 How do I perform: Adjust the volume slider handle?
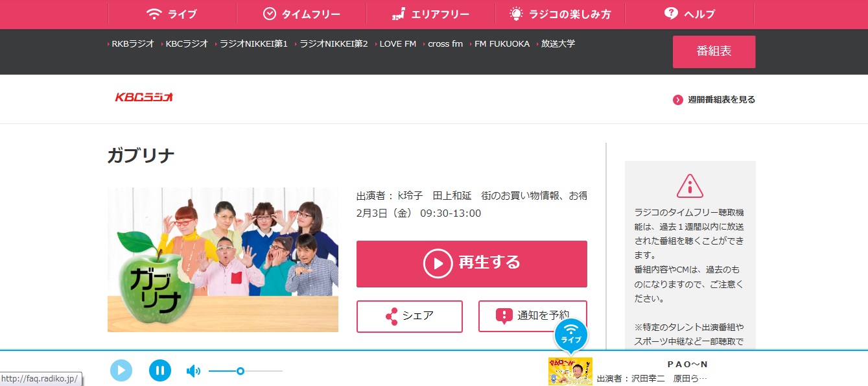[240, 371]
